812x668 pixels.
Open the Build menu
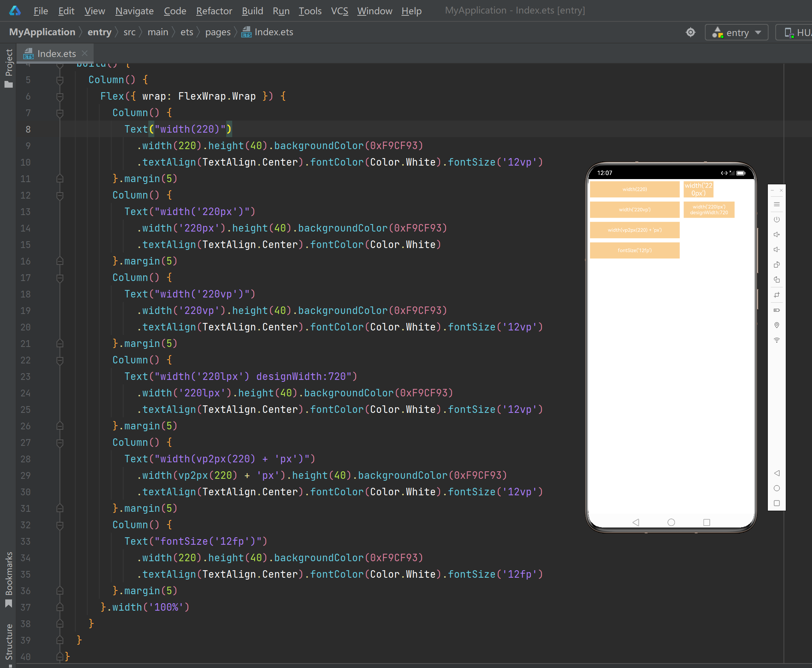(252, 11)
